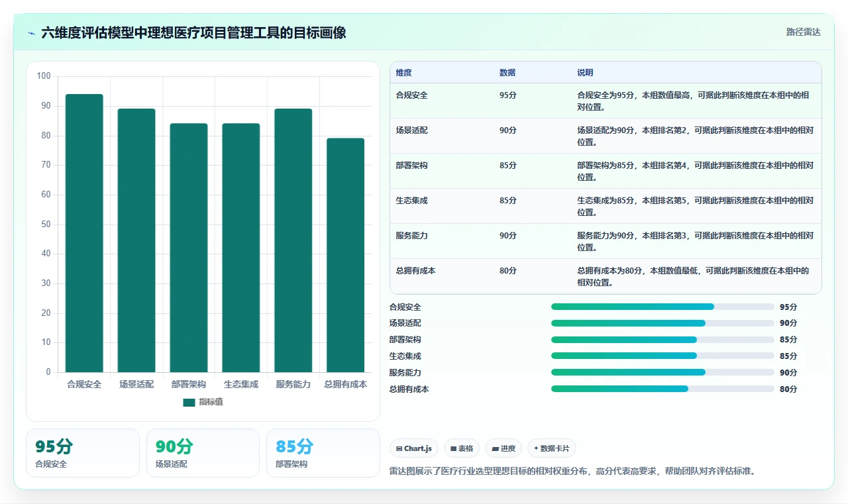Click the 95分 value in table
848x504 pixels.
tap(508, 95)
